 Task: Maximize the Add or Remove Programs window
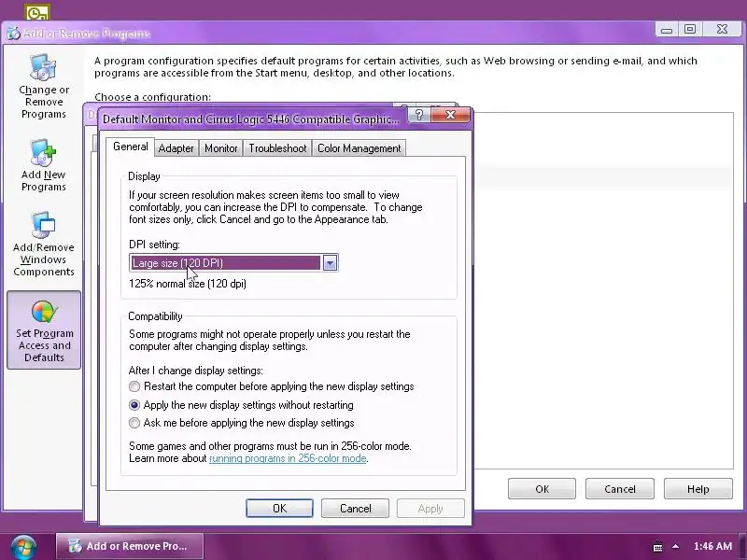[690, 30]
